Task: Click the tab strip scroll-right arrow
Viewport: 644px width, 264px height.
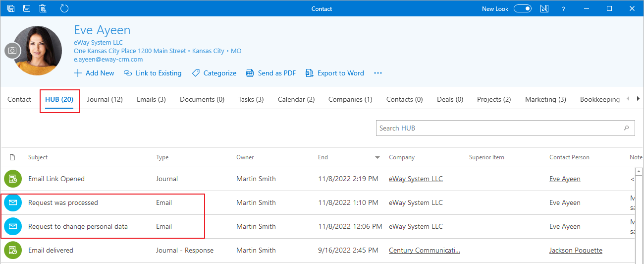Action: pos(638,99)
